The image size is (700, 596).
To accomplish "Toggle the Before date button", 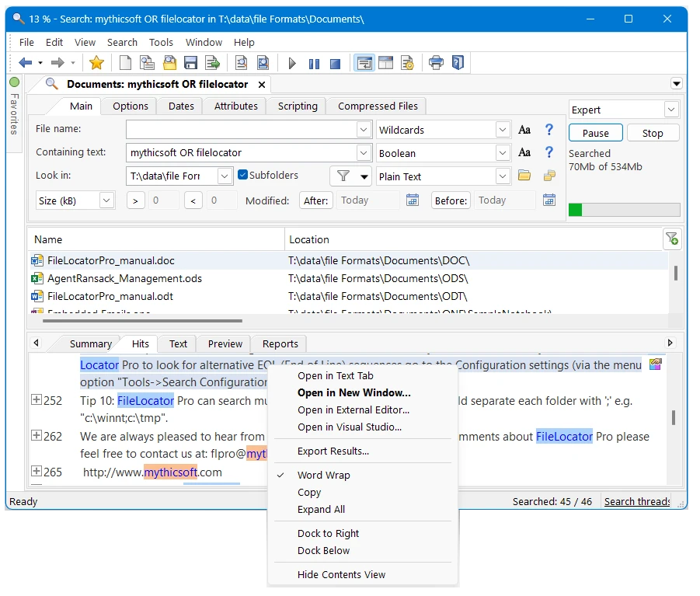I will click(451, 200).
